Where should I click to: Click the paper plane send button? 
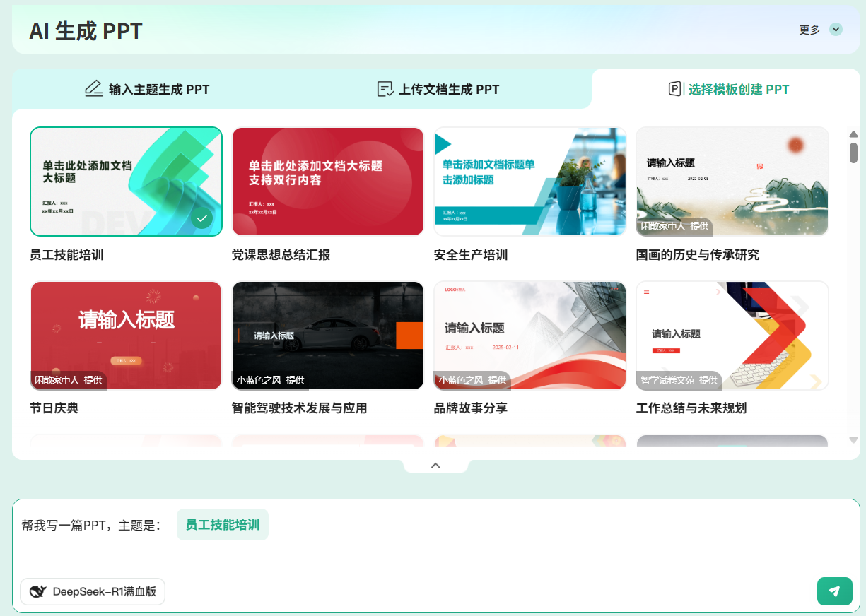834,591
